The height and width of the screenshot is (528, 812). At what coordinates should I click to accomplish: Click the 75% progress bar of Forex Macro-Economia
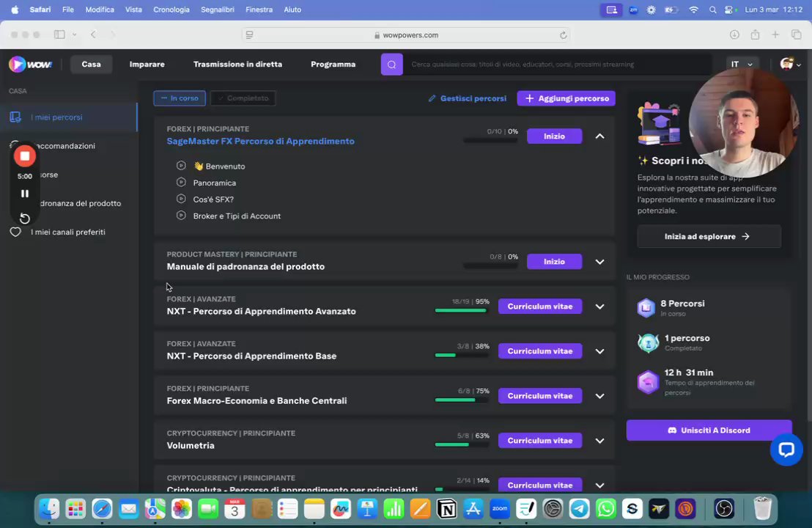tap(462, 400)
